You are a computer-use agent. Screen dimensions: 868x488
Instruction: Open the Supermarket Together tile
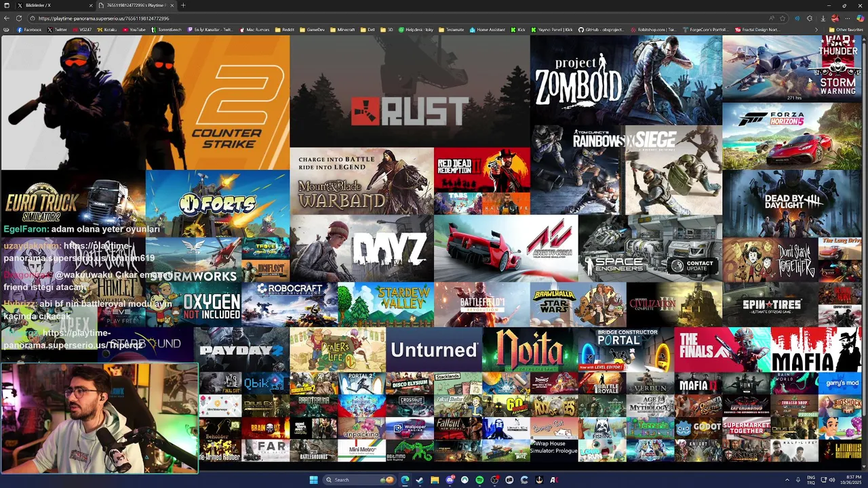coord(746,428)
